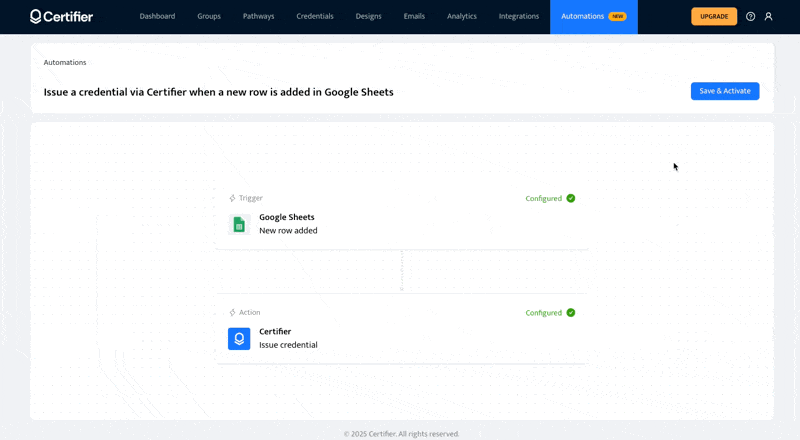
Task: Click the Configured status on Action card
Action: pyautogui.click(x=543, y=313)
